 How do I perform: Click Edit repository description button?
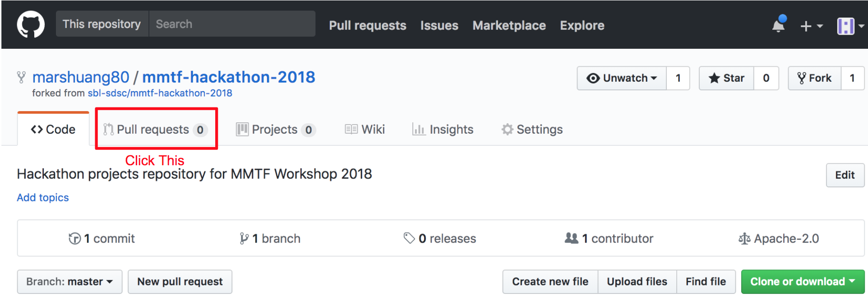click(845, 175)
